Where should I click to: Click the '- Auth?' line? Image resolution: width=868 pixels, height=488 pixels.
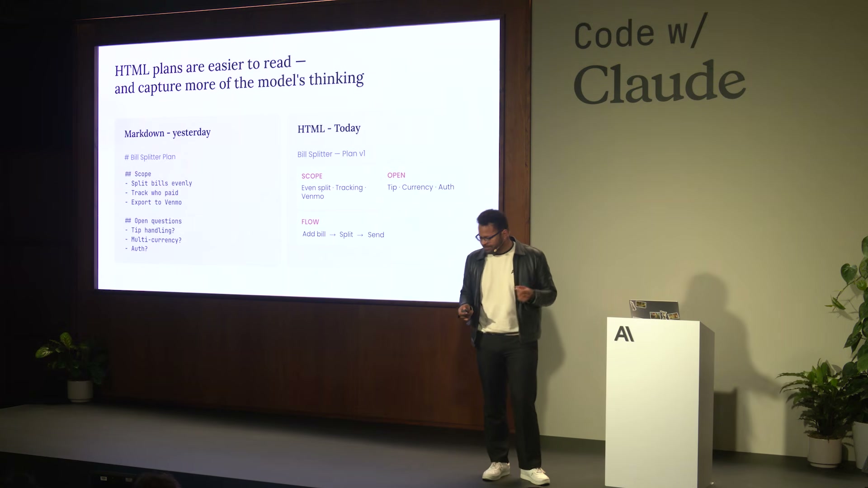(137, 249)
